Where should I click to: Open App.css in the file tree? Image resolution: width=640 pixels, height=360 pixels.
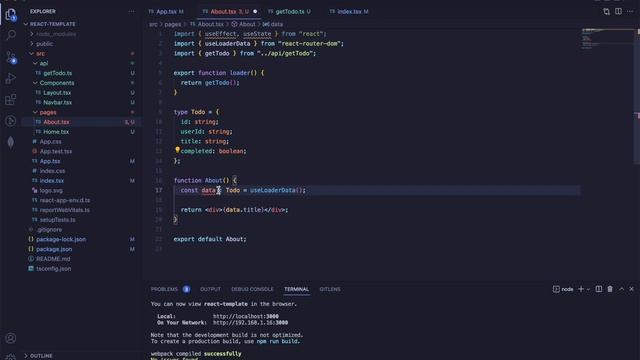coord(51,142)
